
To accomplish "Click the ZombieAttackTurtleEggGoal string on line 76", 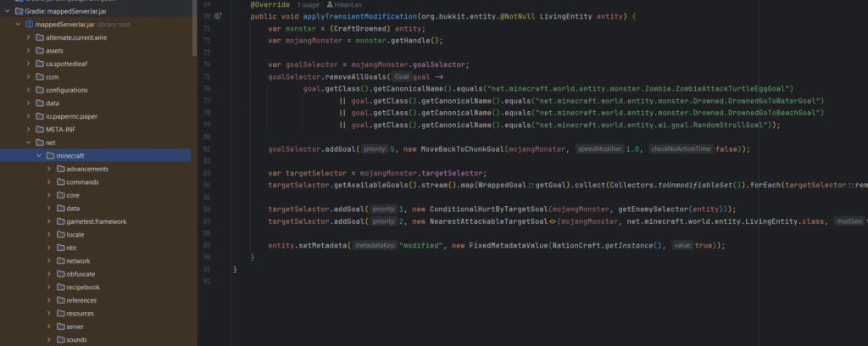I will coord(639,88).
